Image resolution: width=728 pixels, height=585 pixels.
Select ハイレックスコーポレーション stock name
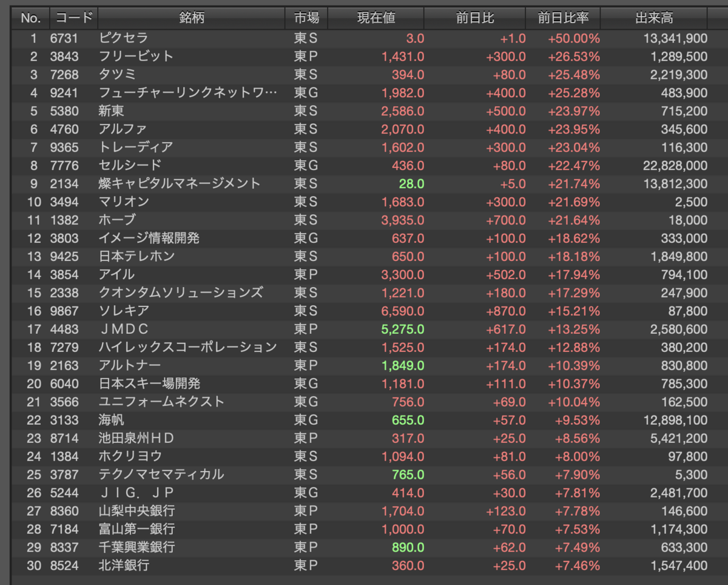(x=187, y=347)
